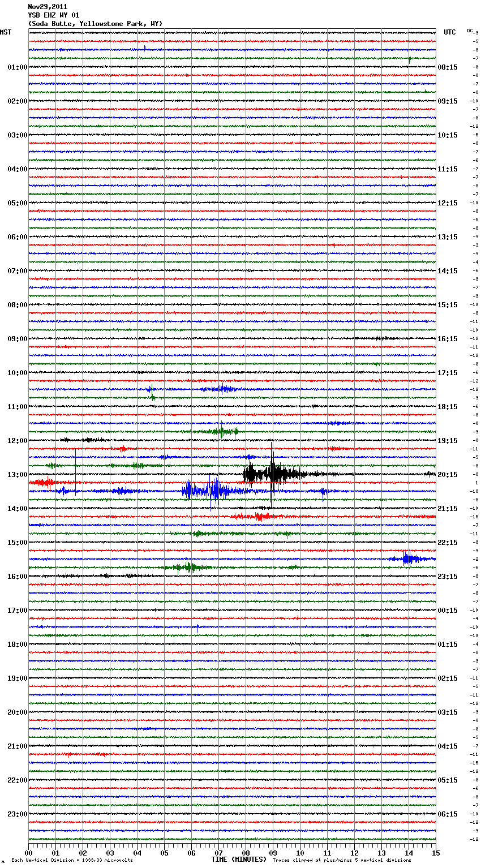Click the DC column header
Screen dimensions: 481x868
tap(470, 31)
